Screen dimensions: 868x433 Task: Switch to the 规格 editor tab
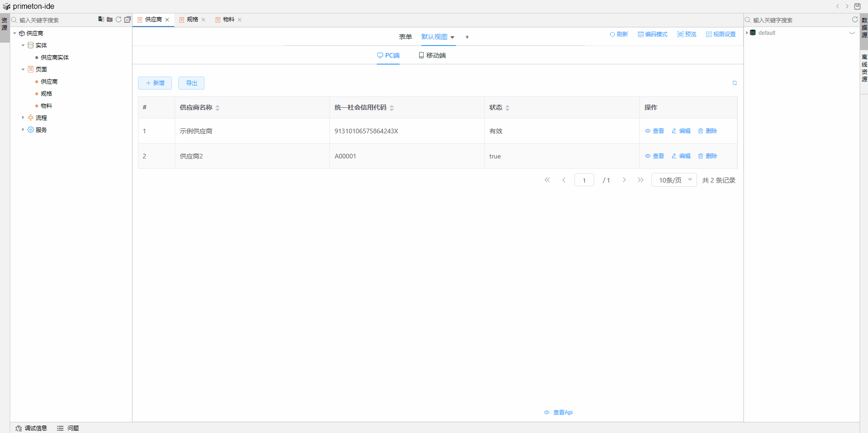click(192, 20)
